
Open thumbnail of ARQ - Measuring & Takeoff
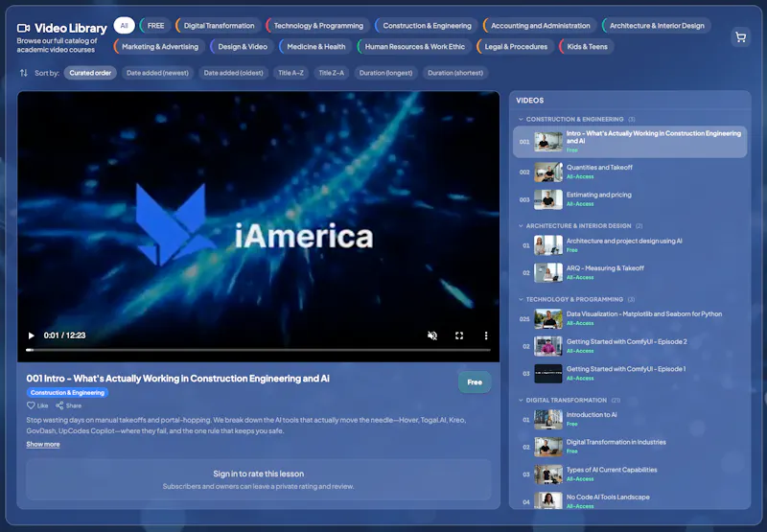pos(548,273)
